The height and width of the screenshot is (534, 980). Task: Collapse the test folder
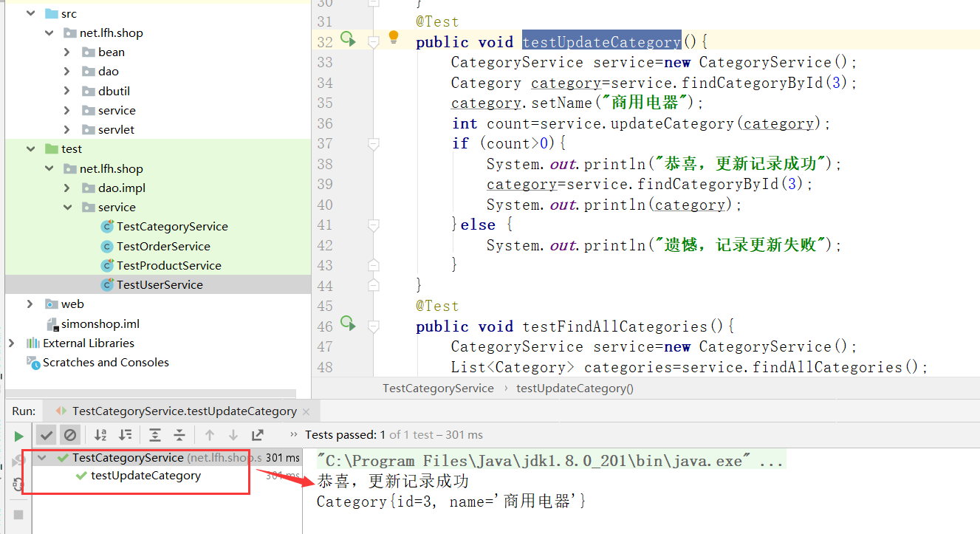pos(30,149)
